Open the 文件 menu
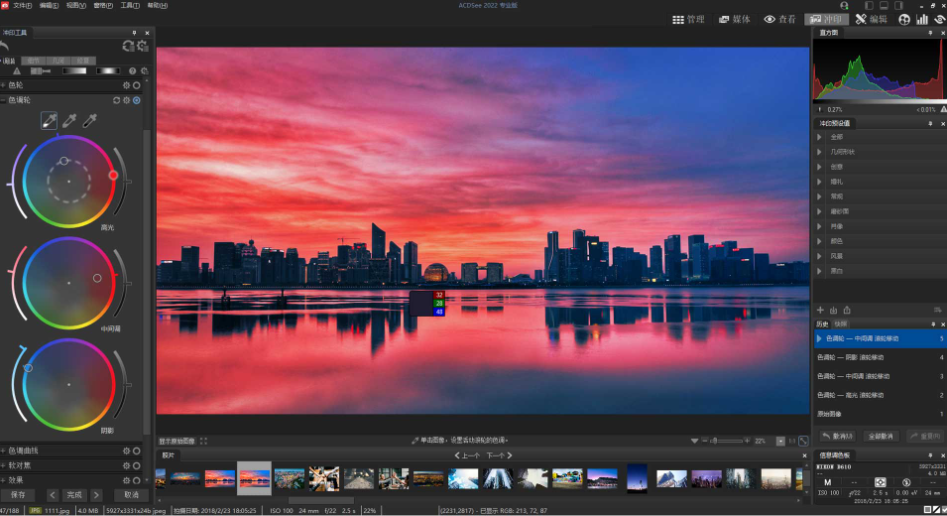 22,5
